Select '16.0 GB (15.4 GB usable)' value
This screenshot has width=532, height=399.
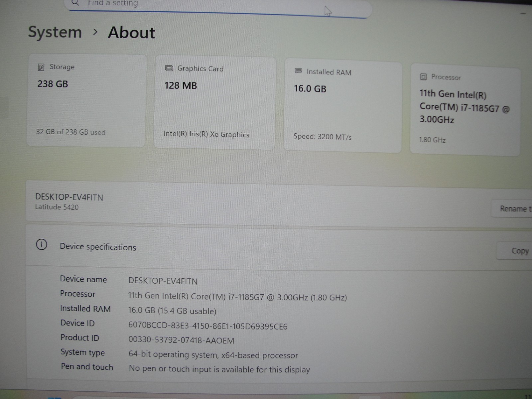pyautogui.click(x=172, y=311)
